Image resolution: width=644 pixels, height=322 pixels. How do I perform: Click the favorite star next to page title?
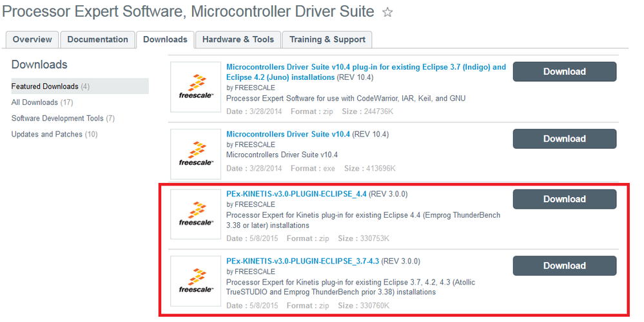pyautogui.click(x=387, y=12)
